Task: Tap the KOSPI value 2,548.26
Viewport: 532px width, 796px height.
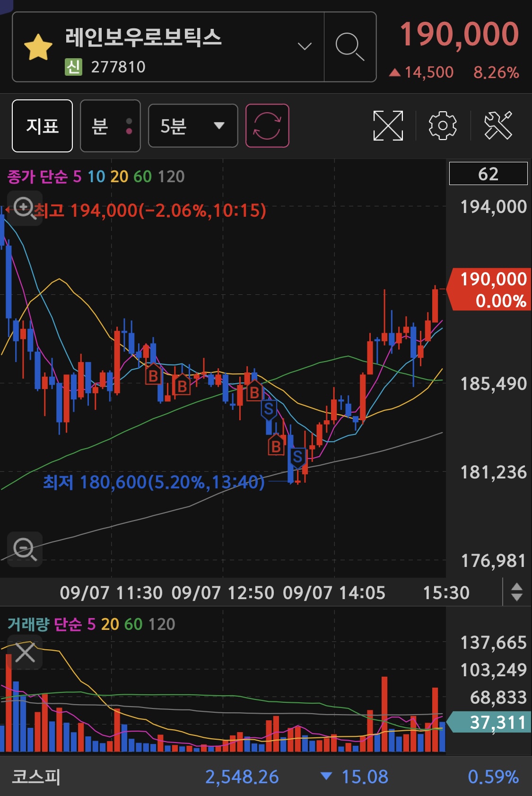Action: 242,777
